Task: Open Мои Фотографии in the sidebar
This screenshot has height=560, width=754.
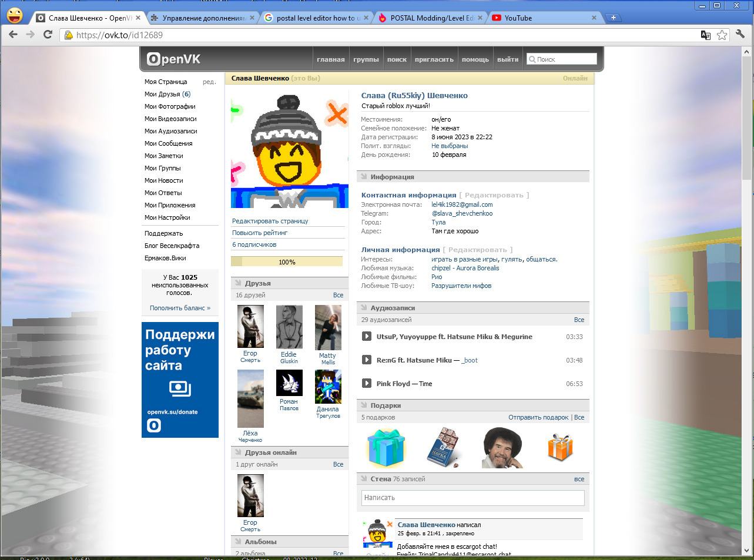Action: (170, 106)
